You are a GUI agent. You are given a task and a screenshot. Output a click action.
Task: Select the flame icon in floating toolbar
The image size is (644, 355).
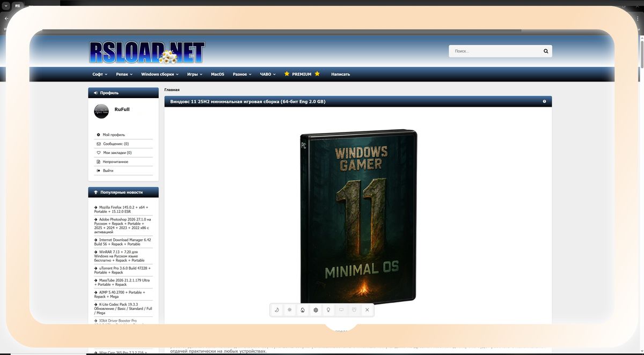(x=303, y=310)
